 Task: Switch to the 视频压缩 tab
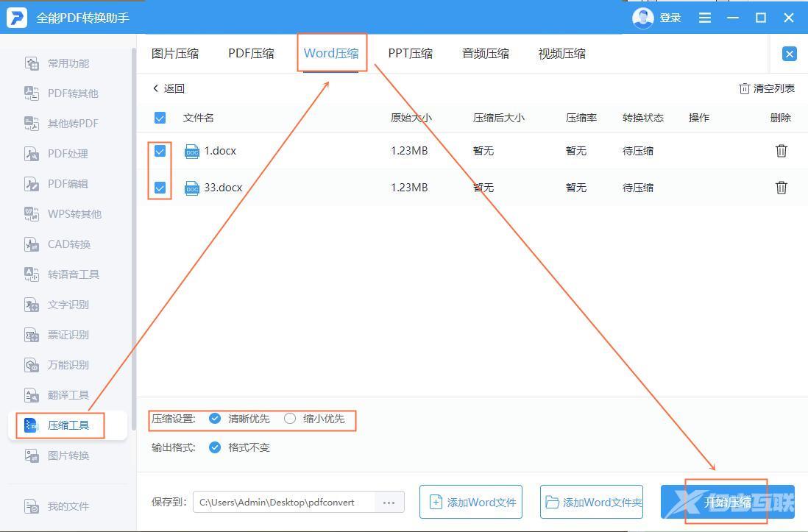(561, 54)
